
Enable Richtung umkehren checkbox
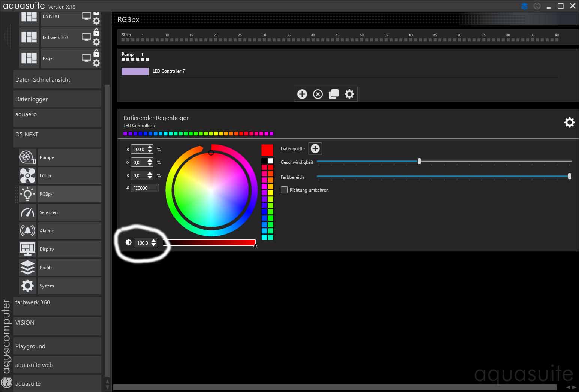pos(284,190)
